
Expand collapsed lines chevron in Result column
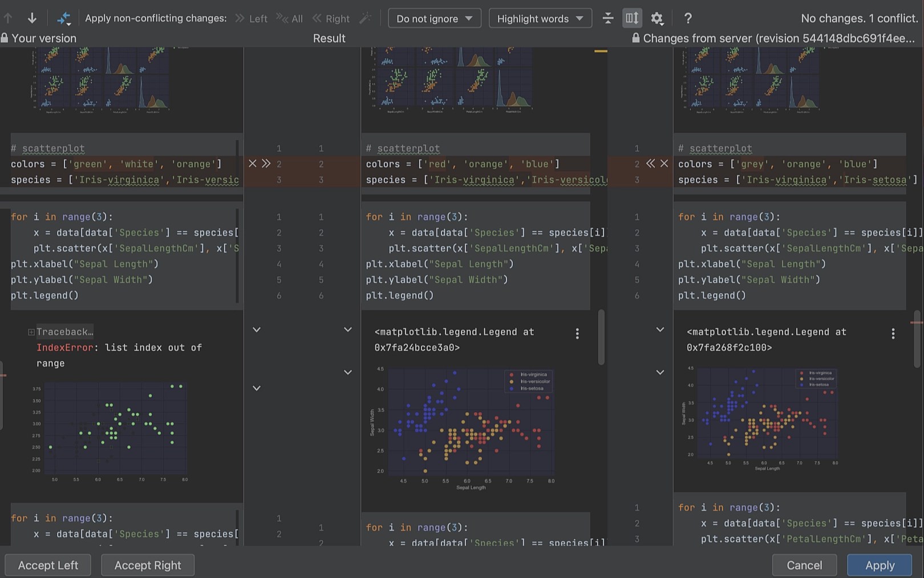[348, 329]
